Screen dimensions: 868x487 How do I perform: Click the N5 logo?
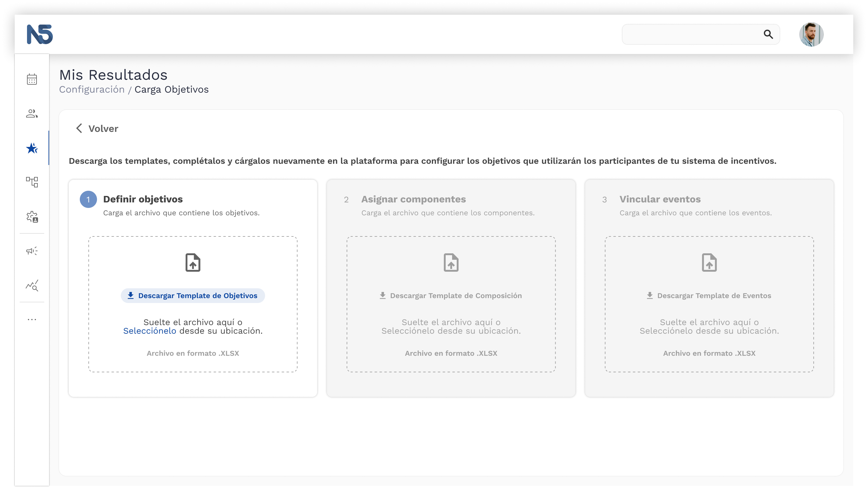click(x=40, y=34)
